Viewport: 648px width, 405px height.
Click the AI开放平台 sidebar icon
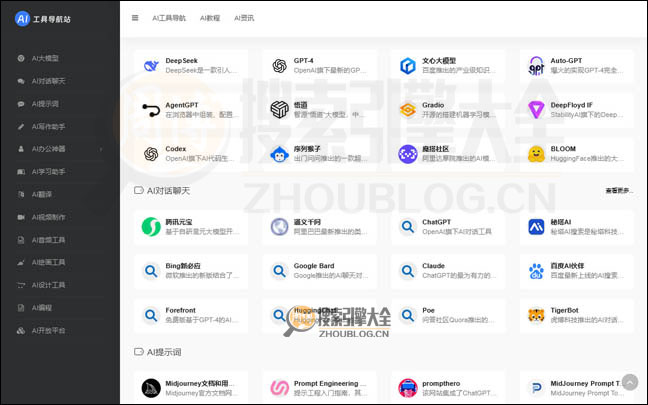[x=21, y=330]
